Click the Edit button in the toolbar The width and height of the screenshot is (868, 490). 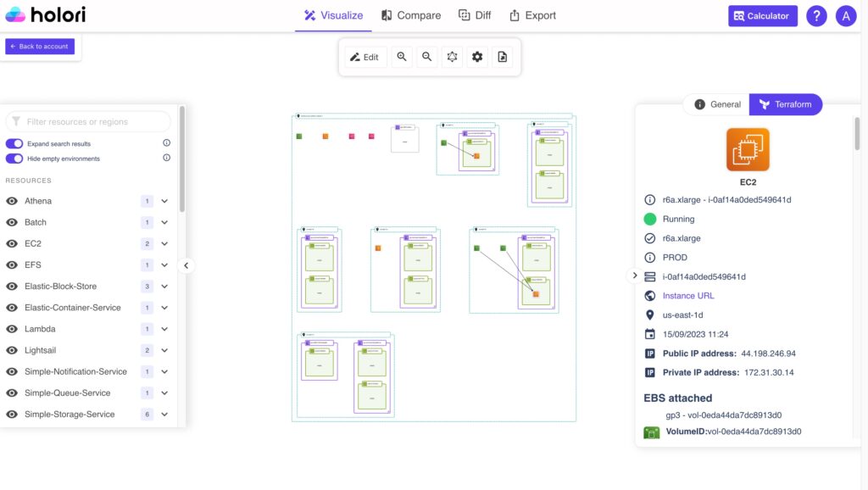tap(364, 57)
